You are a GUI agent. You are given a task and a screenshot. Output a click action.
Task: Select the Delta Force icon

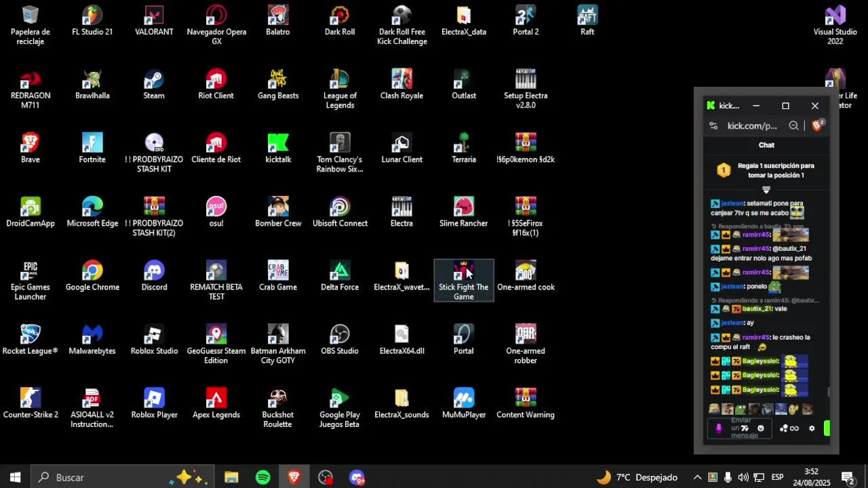pos(340,276)
